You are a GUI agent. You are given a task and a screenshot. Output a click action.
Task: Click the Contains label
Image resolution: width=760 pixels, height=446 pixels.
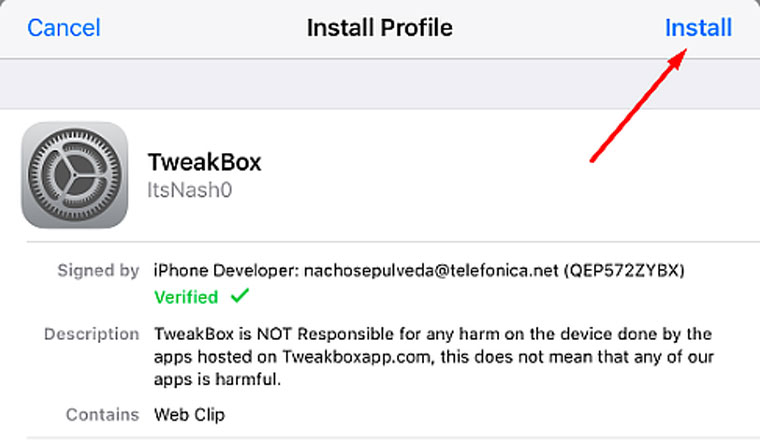[x=102, y=414]
